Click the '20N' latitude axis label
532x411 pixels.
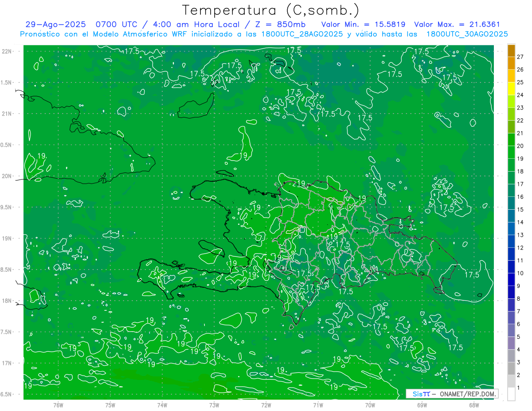point(7,176)
